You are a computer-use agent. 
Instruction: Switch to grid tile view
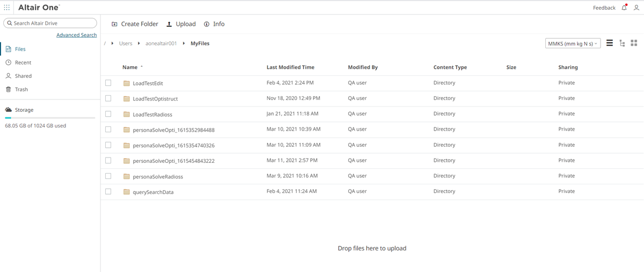pyautogui.click(x=634, y=43)
